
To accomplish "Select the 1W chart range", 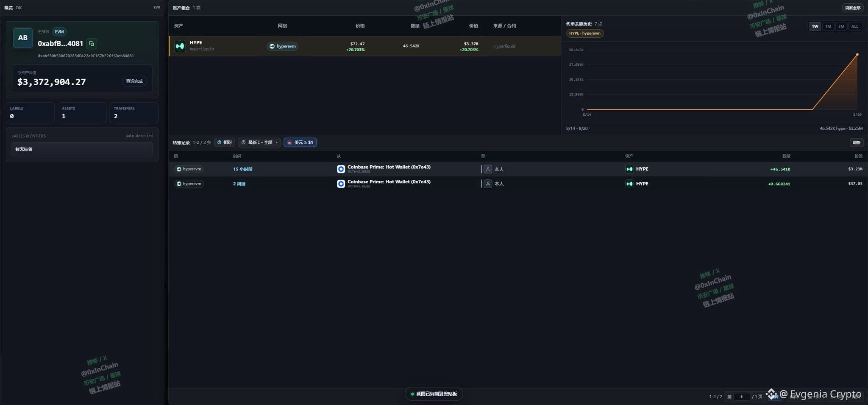I will [815, 26].
